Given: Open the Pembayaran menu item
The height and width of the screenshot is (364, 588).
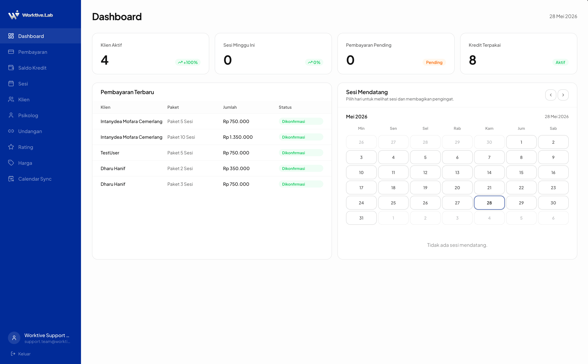Looking at the screenshot, I should [x=40, y=52].
